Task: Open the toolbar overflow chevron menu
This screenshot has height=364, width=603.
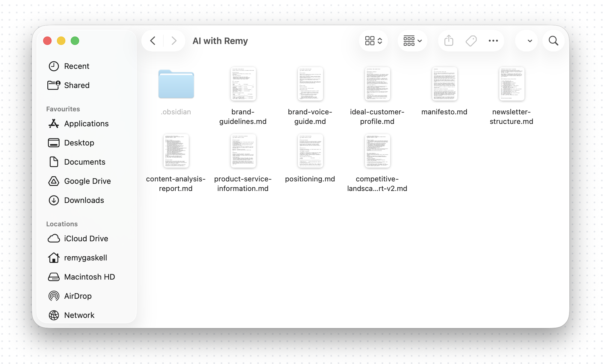Action: click(530, 41)
